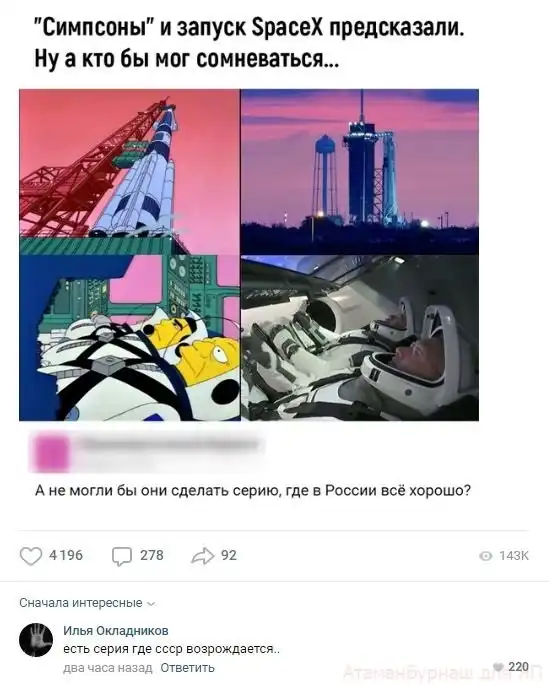Click the 92 shares count
The image size is (549, 685).
[x=229, y=555]
